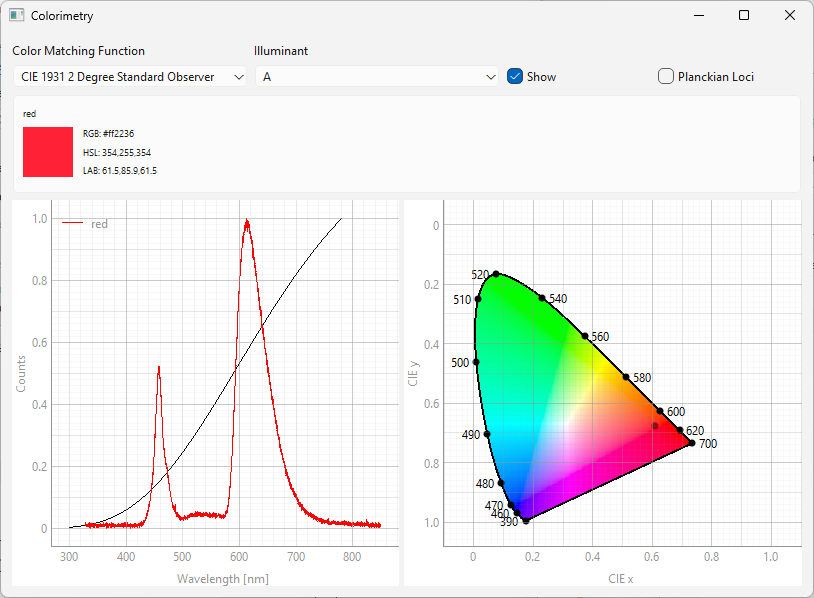Open the Color Matching Function dropdown

click(130, 77)
